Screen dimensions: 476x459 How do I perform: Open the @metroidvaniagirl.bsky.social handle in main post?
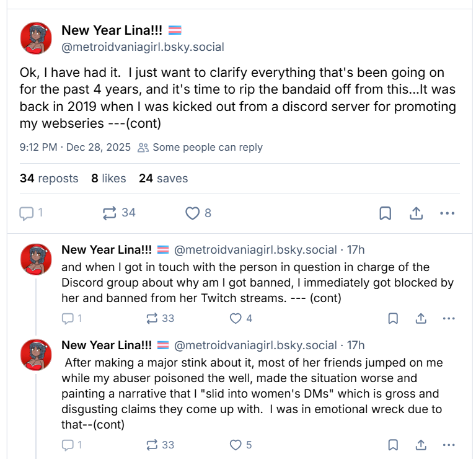[143, 47]
